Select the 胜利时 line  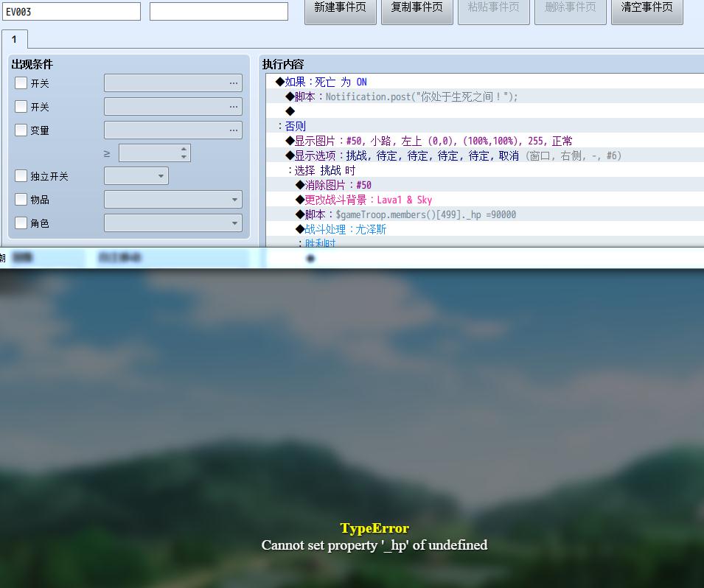pos(485,242)
